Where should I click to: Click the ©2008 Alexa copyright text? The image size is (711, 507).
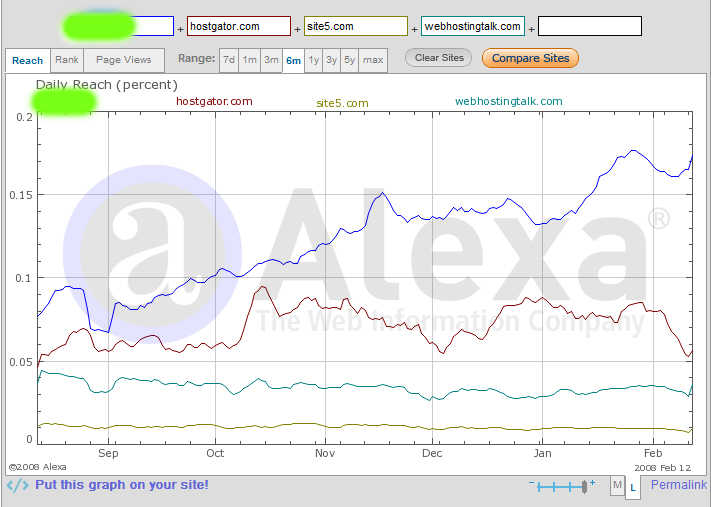pyautogui.click(x=38, y=467)
